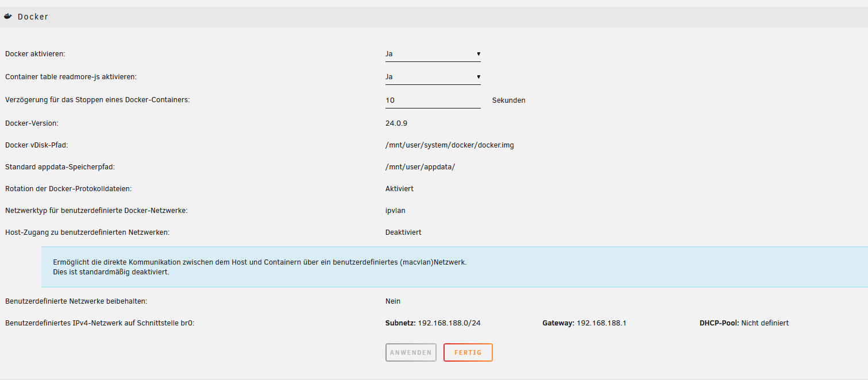Open the 'Docker aktivieren' dropdown
Image resolution: width=868 pixels, height=380 pixels.
click(x=433, y=54)
